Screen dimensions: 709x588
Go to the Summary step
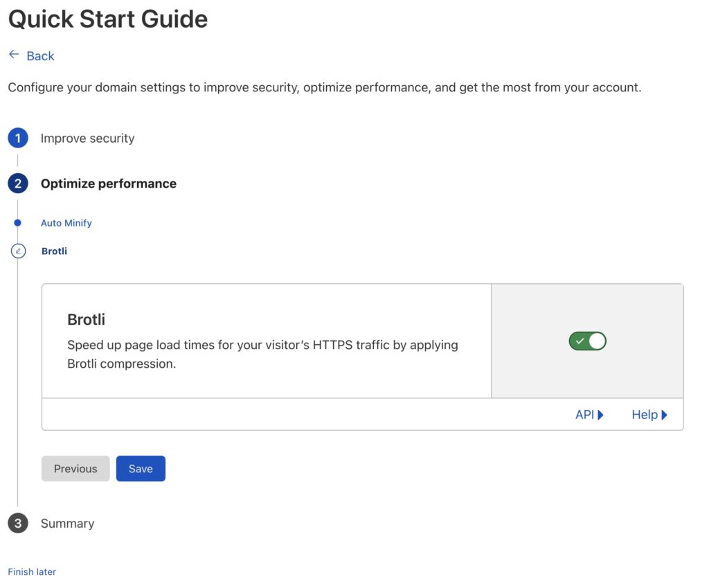(67, 524)
